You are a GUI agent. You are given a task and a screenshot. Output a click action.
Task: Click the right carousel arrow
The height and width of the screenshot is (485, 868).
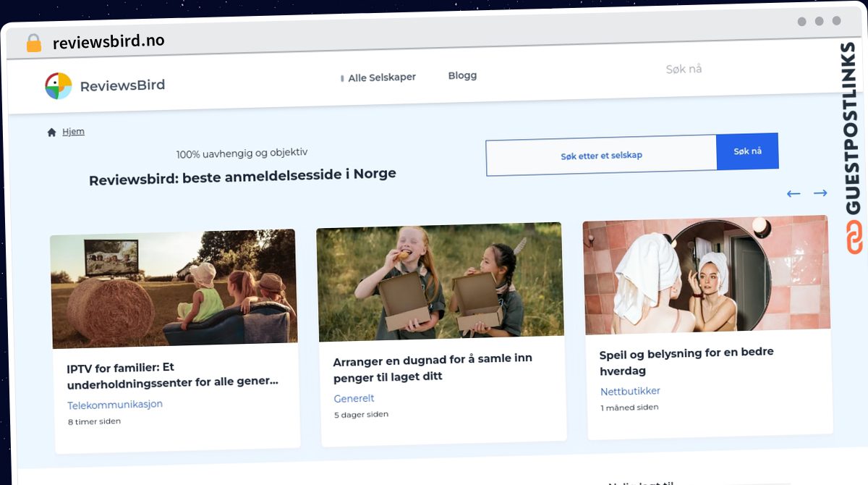820,193
